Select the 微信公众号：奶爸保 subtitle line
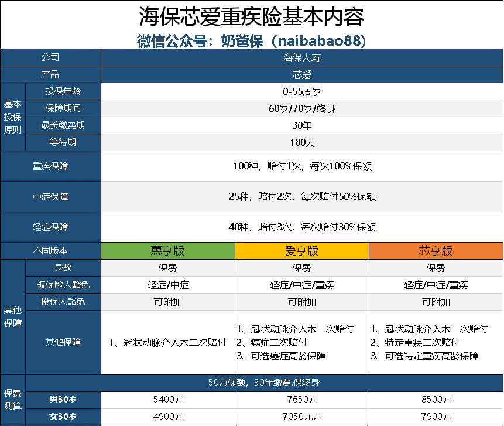The height and width of the screenshot is (426, 504). (x=251, y=41)
